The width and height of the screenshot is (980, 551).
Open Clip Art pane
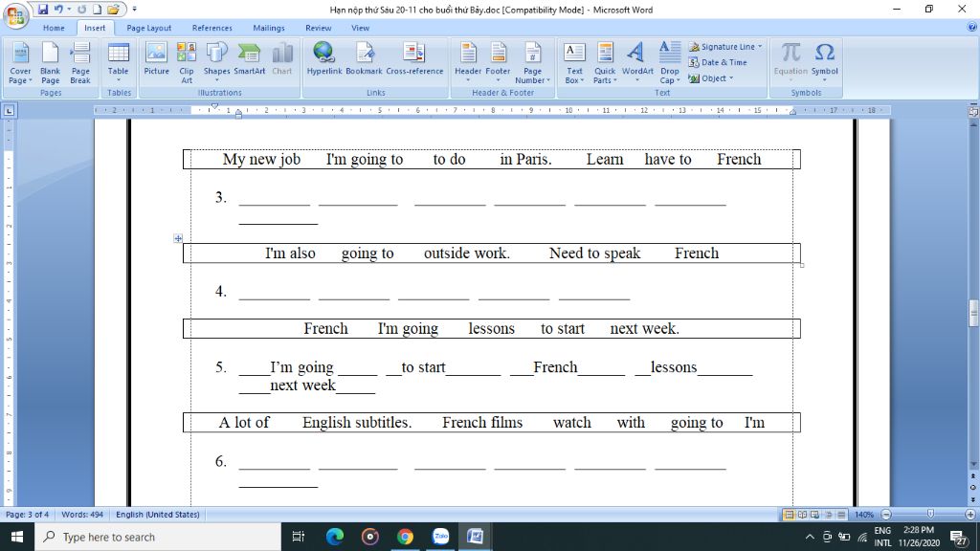point(187,62)
